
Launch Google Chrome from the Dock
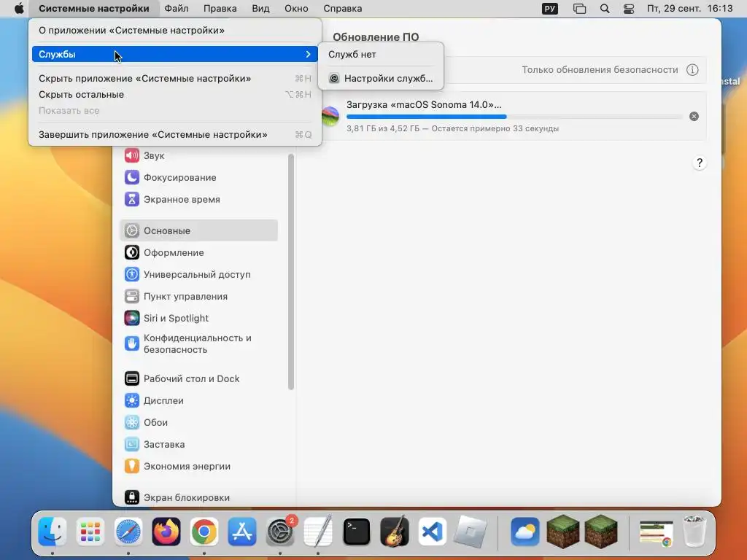[204, 532]
